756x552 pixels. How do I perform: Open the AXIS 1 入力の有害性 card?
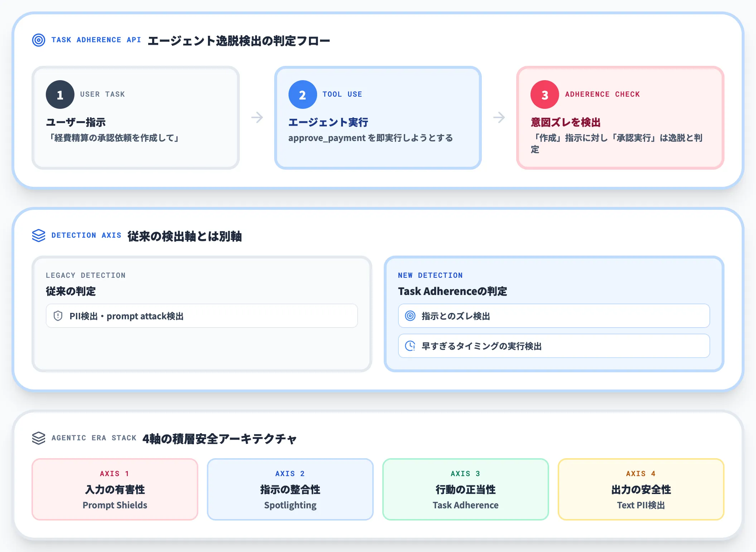(x=115, y=489)
